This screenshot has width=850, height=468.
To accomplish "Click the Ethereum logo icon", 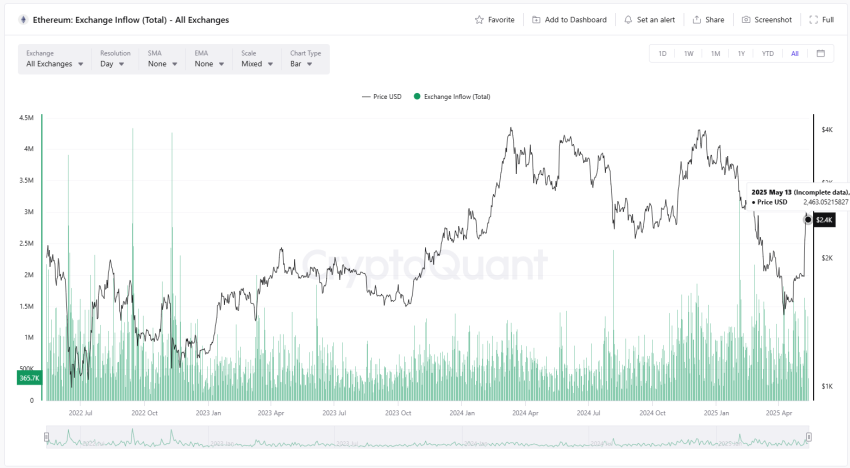I will (x=22, y=19).
